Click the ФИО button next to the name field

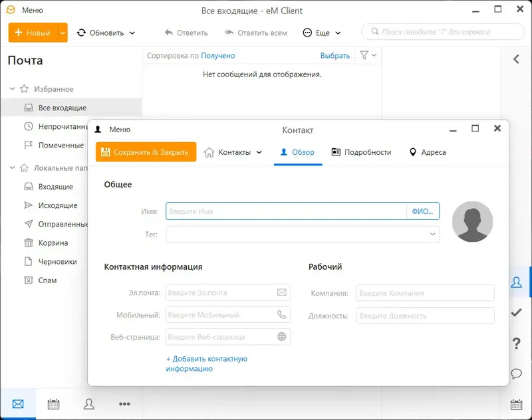click(x=424, y=211)
